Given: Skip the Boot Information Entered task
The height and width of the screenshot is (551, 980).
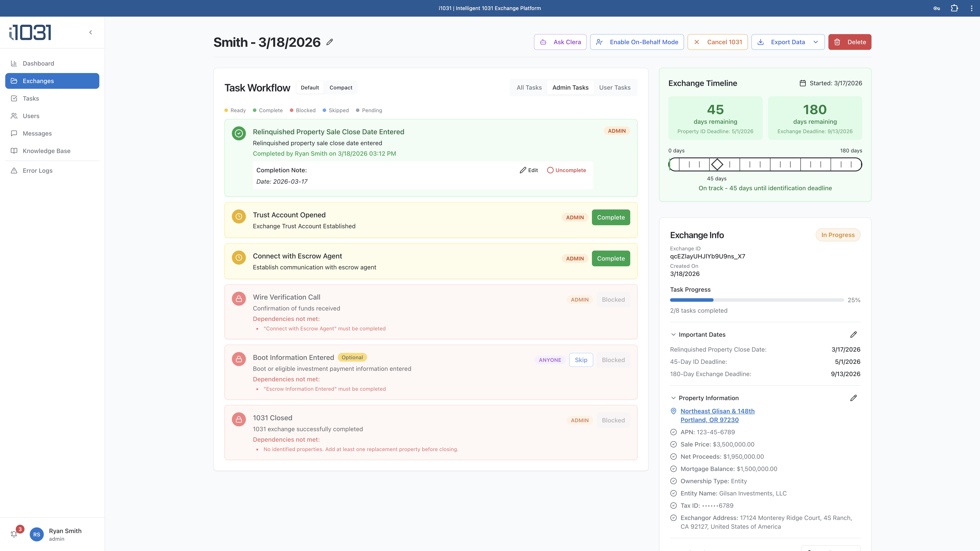Looking at the screenshot, I should coord(581,360).
